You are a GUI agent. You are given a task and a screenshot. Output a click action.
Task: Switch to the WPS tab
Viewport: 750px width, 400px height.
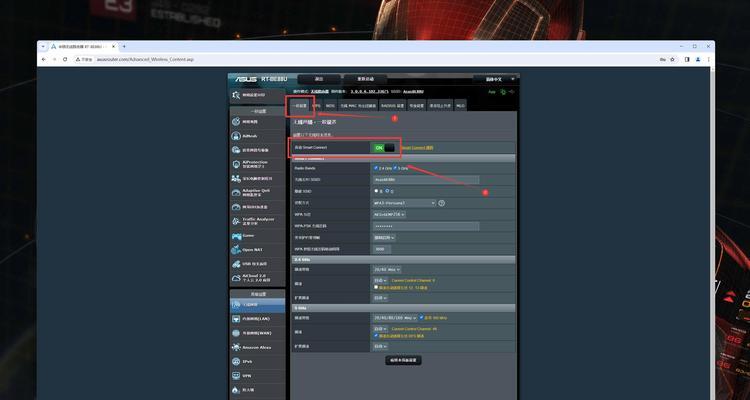point(317,105)
